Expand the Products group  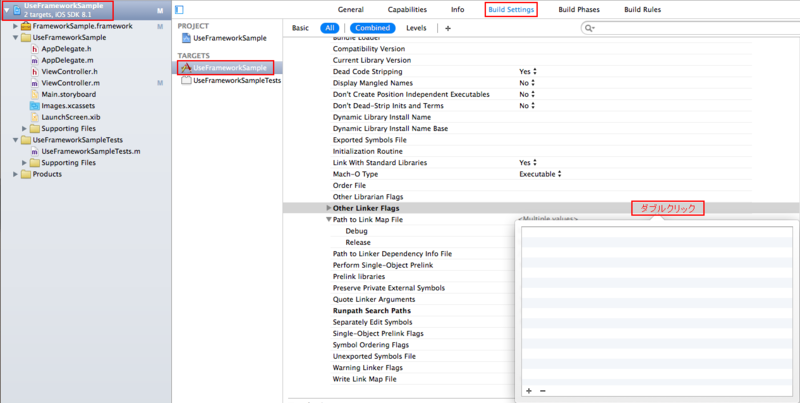click(16, 174)
